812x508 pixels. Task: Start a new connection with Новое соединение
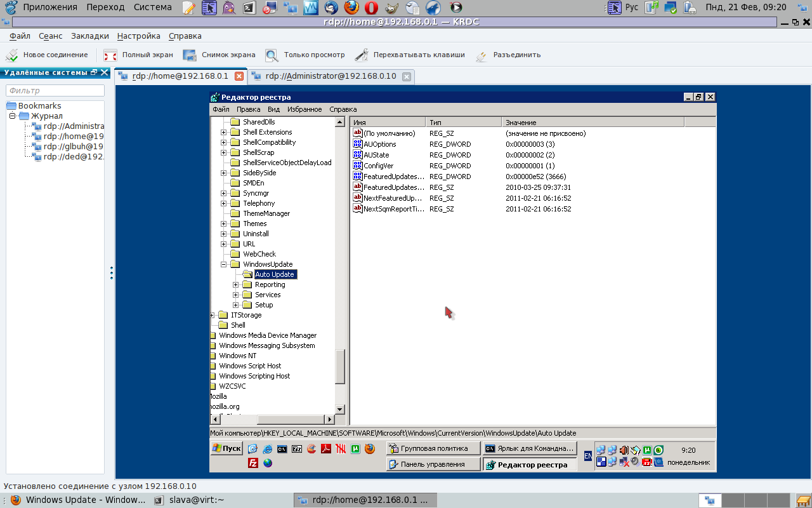click(47, 55)
